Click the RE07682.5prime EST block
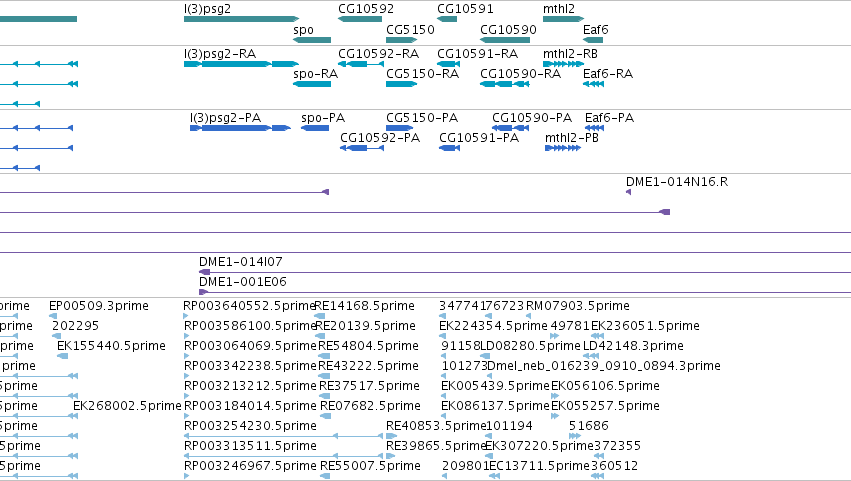The image size is (851, 481). pos(326,416)
